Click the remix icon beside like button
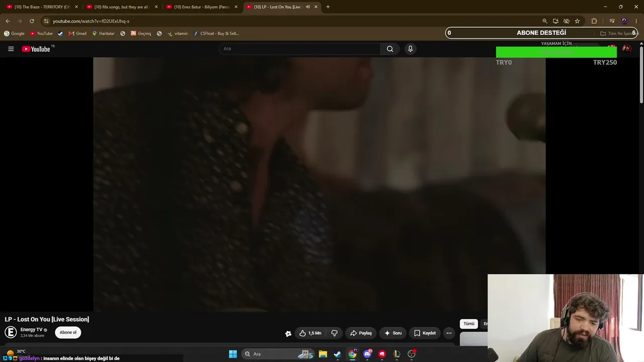Screen dimensions: 644x362 pos(288,333)
